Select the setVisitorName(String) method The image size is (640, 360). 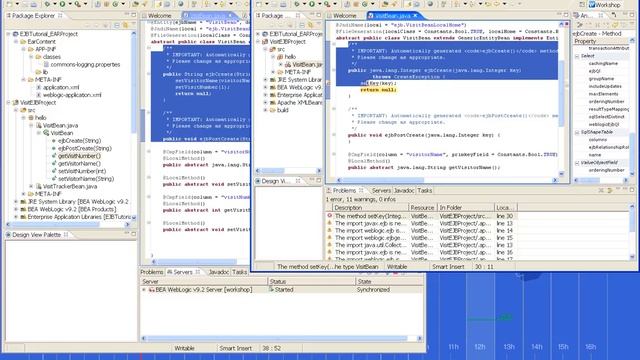(x=86, y=179)
